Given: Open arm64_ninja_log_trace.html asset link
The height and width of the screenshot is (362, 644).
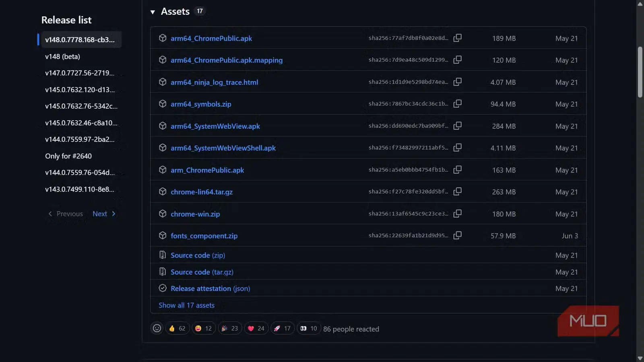Looking at the screenshot, I should pyautogui.click(x=214, y=82).
